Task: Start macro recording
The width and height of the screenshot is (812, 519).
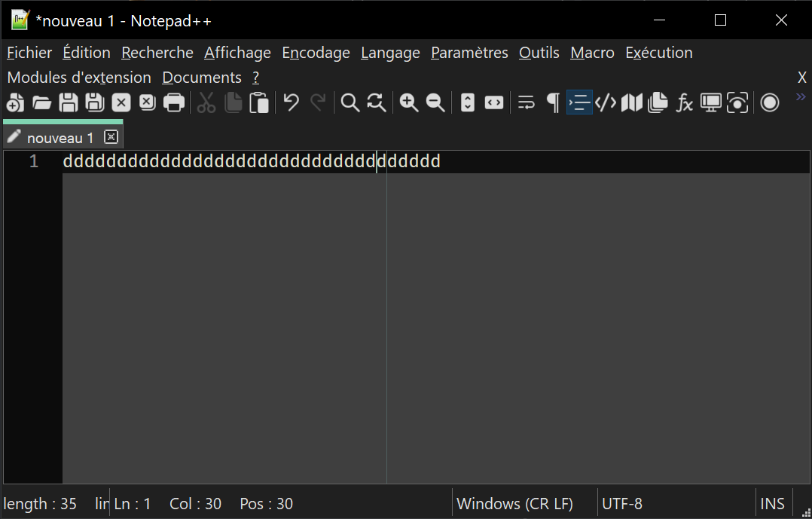Action: pos(769,102)
